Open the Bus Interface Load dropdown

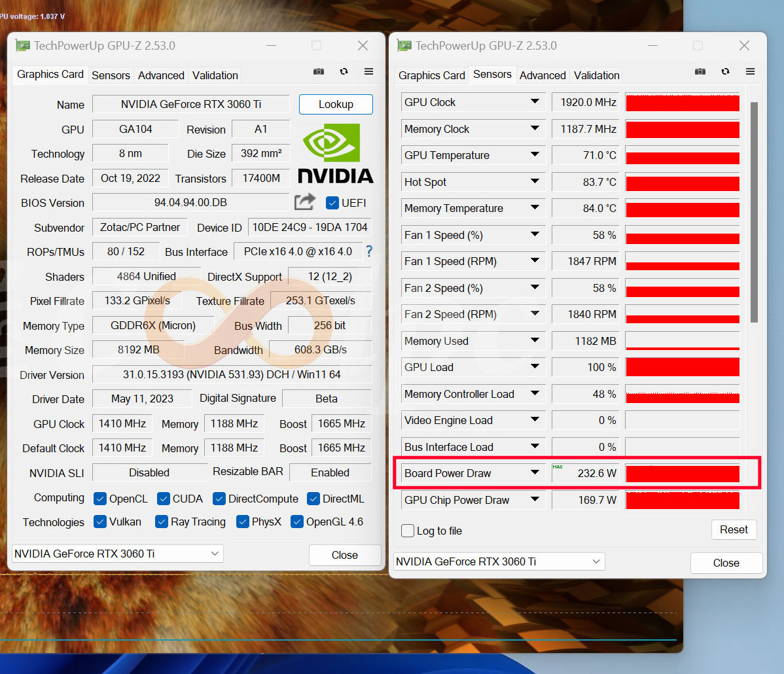pyautogui.click(x=535, y=446)
